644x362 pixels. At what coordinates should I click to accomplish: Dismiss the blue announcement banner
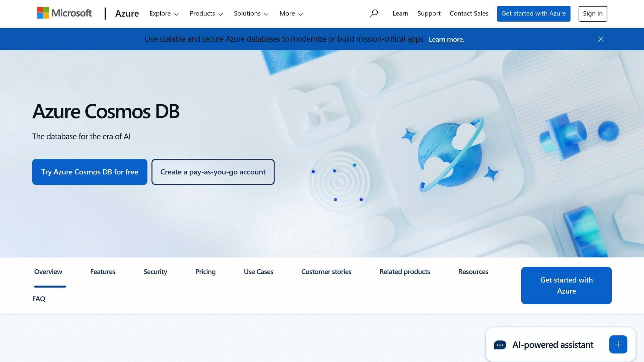(601, 39)
